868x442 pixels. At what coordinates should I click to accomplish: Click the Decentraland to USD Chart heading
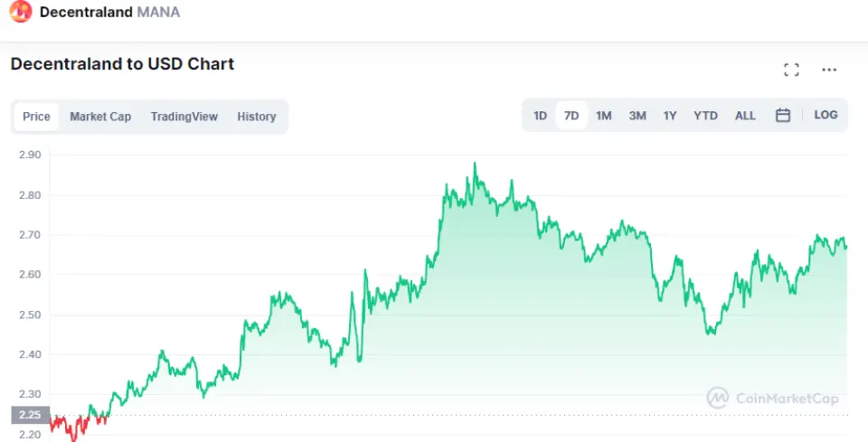122,64
